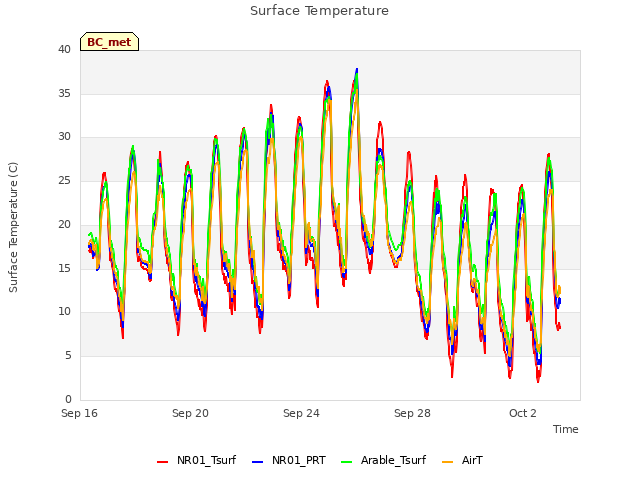Click the BC_met label box
This screenshot has height=480, width=640.
(x=109, y=42)
